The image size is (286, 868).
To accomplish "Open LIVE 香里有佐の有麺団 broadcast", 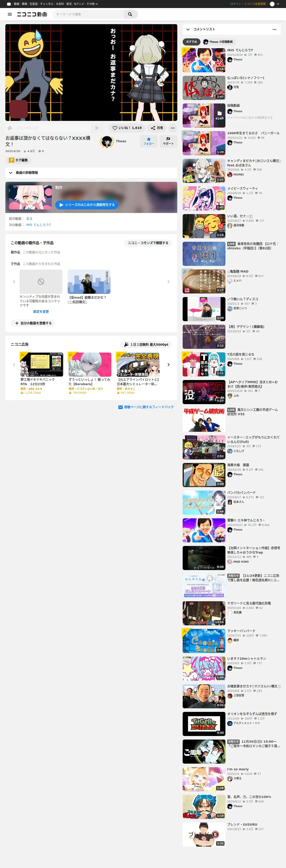I will pos(204,254).
